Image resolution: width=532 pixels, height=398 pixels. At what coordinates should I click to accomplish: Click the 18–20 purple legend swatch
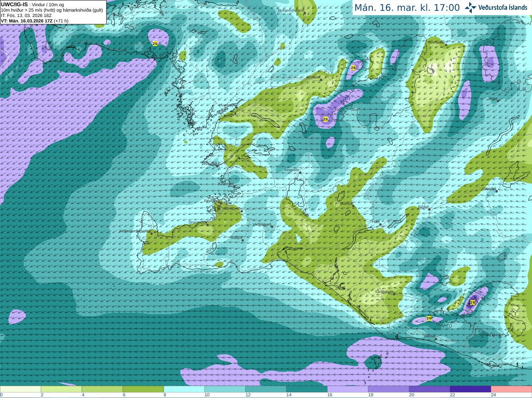[389, 389]
